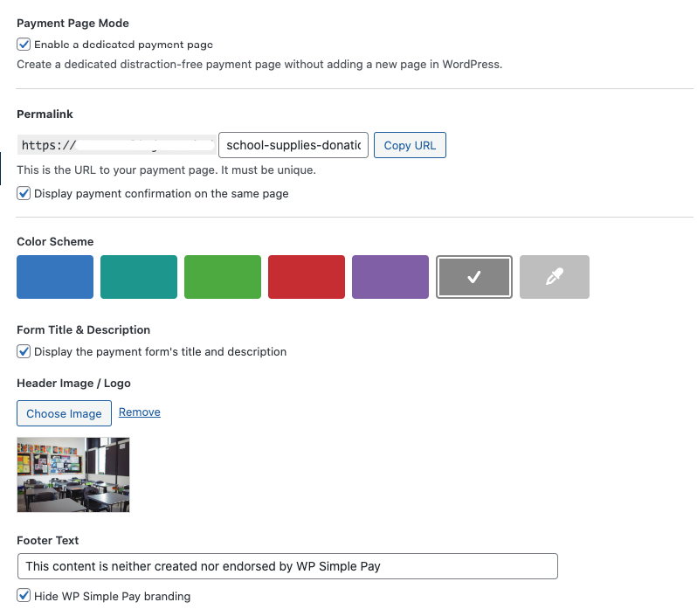This screenshot has width=697, height=616.
Task: Select the blue color scheme
Action: 55,277
